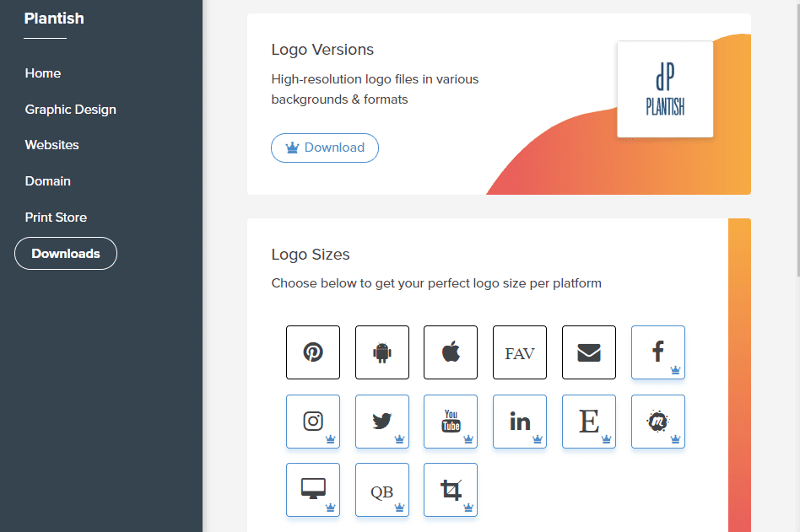Navigate to the Print Store page
The image size is (800, 532).
pyautogui.click(x=56, y=217)
